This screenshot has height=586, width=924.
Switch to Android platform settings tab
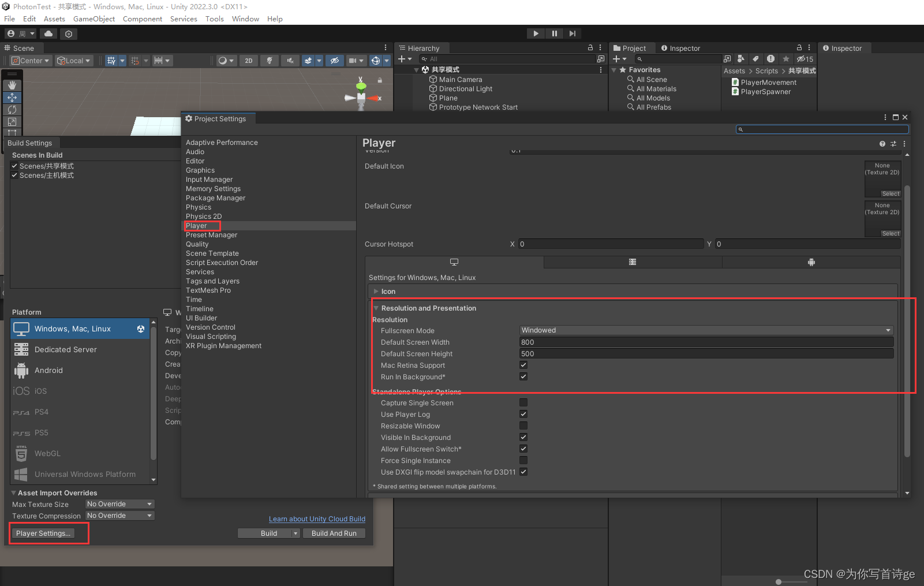click(x=811, y=262)
